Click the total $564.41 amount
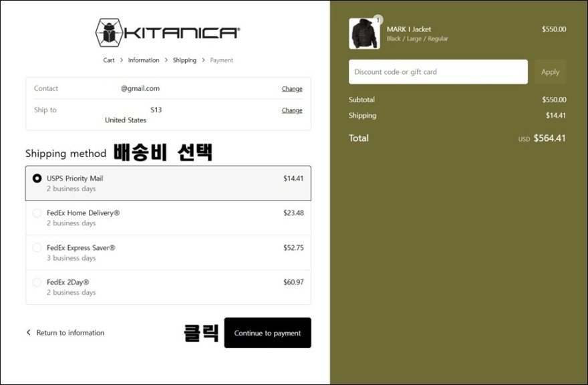Screen dimensions: 588x385 click(x=549, y=138)
